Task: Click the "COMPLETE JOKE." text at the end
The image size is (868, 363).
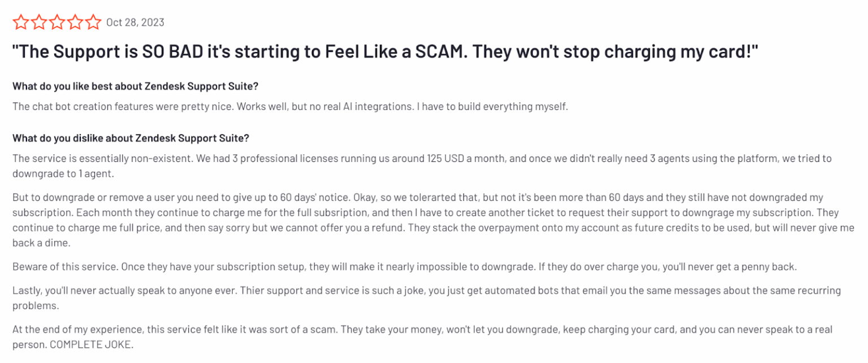Action: tap(92, 344)
